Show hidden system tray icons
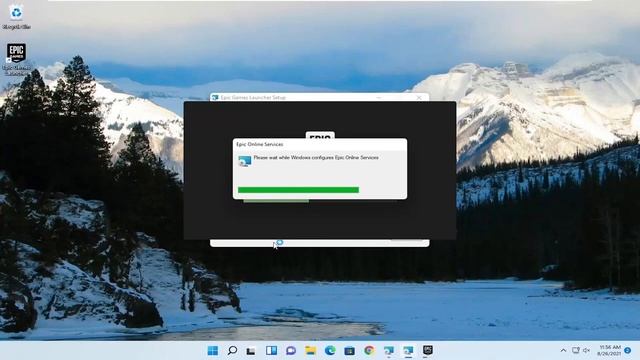 click(563, 350)
